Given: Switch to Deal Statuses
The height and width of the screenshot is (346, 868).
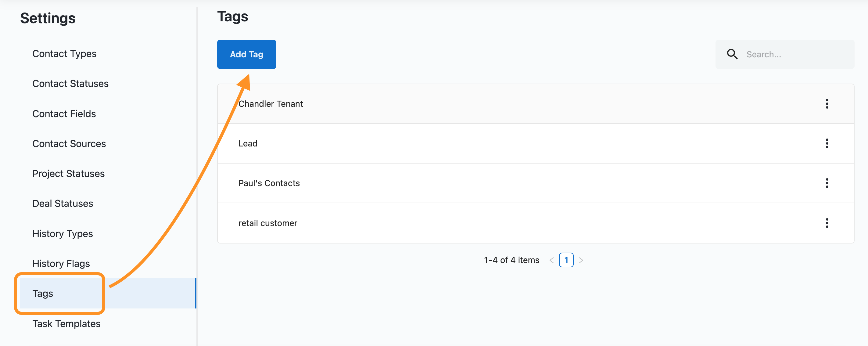Looking at the screenshot, I should click(63, 204).
